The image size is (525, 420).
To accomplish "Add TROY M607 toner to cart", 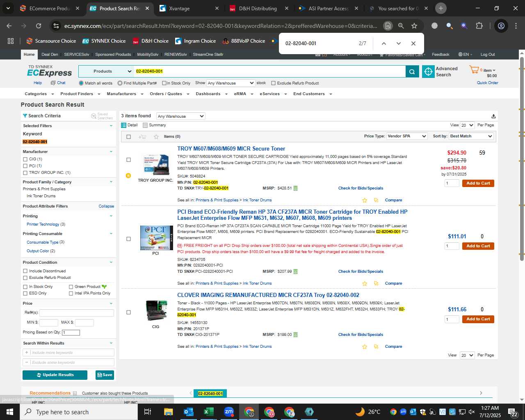I will 478,183.
